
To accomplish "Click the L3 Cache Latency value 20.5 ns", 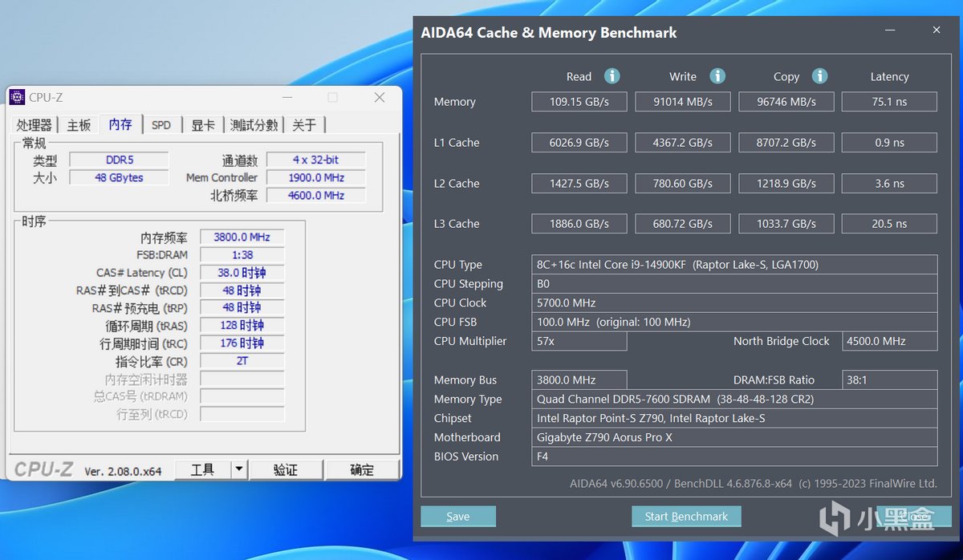I will pos(889,224).
